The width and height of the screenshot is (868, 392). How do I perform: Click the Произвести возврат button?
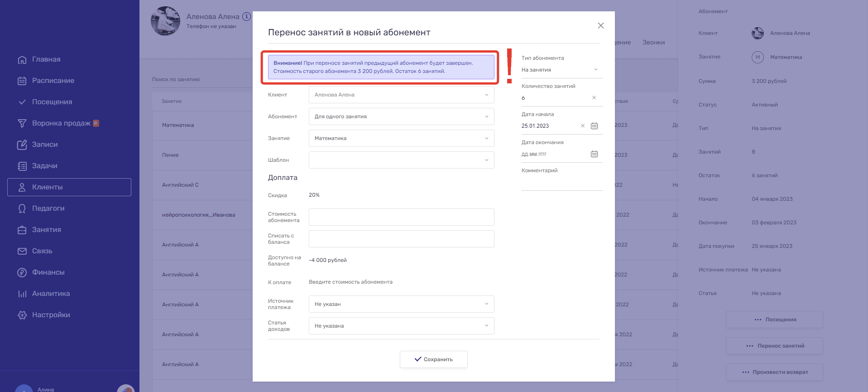(x=774, y=372)
